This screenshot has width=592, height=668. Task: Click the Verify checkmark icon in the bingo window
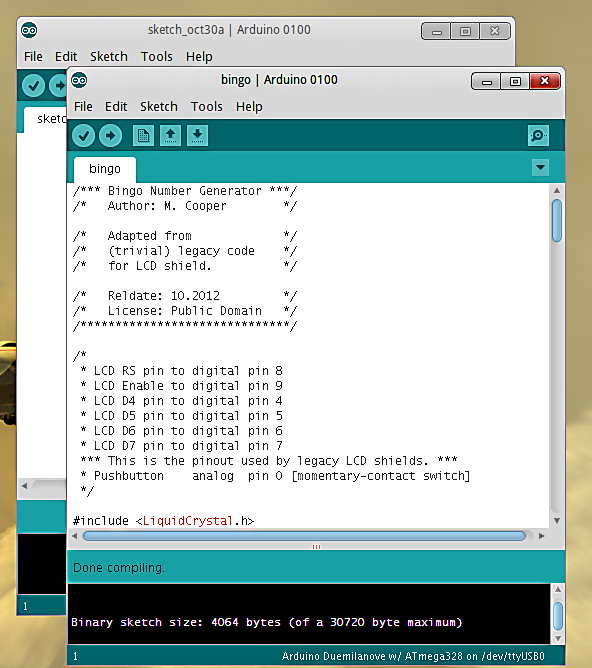(x=83, y=136)
